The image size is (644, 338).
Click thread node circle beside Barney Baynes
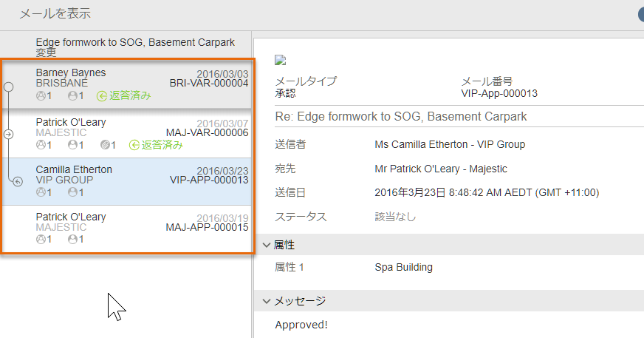tap(9, 87)
